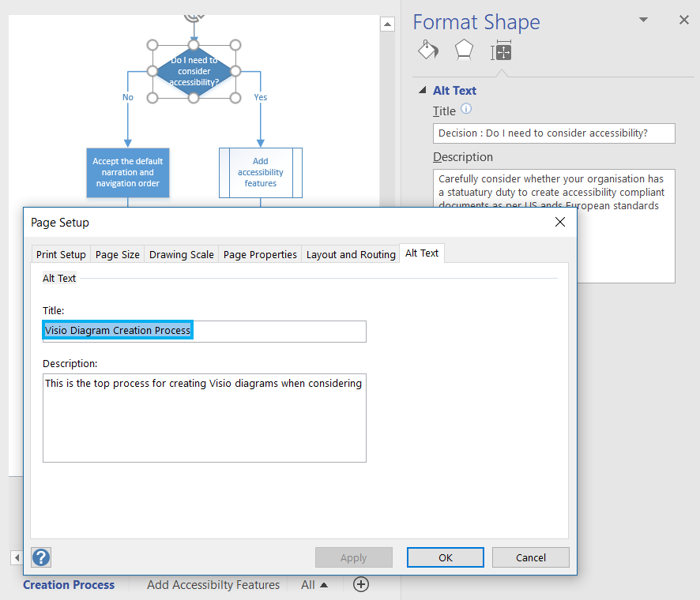Open the Creation Process page tab

pyautogui.click(x=69, y=585)
